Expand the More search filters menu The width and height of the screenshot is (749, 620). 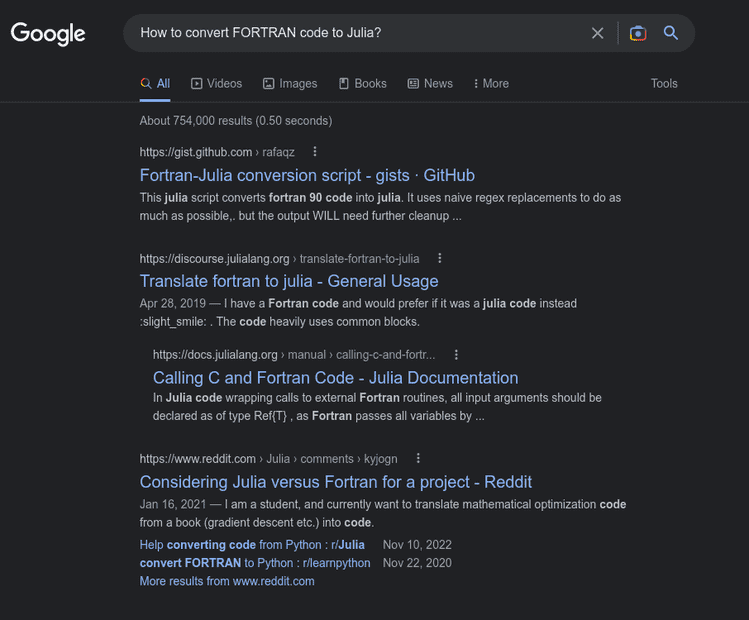[x=491, y=84]
